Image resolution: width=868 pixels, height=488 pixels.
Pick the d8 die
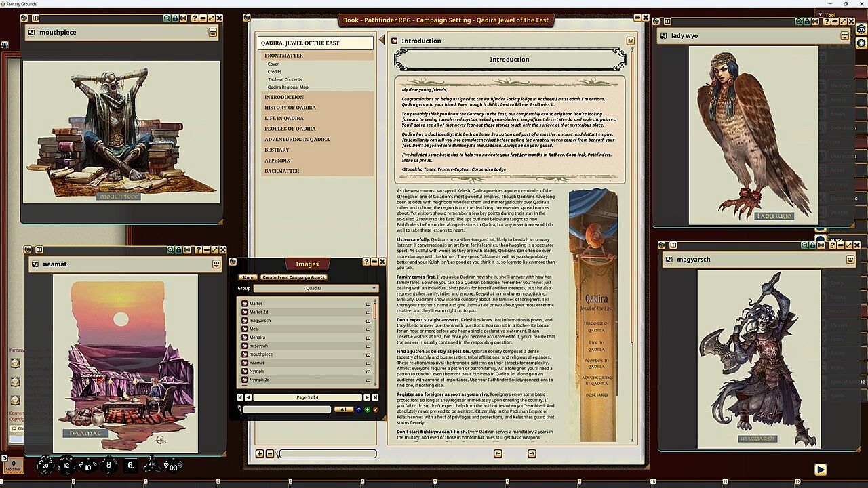click(108, 465)
